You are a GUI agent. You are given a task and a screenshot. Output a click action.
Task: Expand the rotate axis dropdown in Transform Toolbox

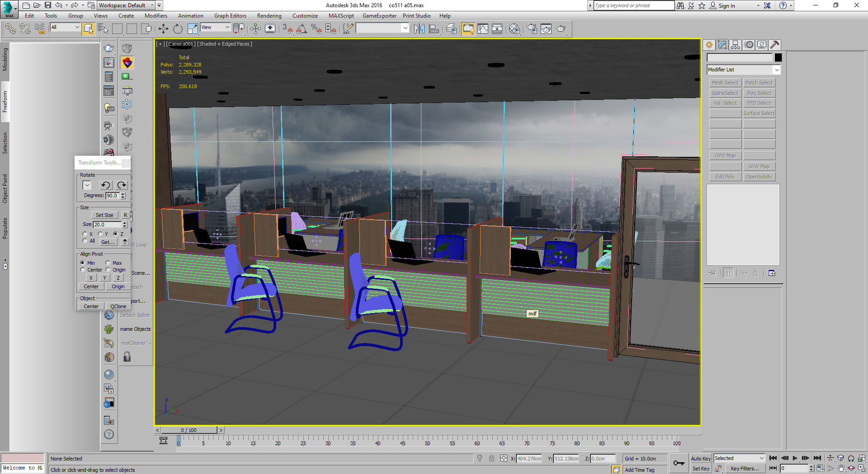[x=87, y=185]
